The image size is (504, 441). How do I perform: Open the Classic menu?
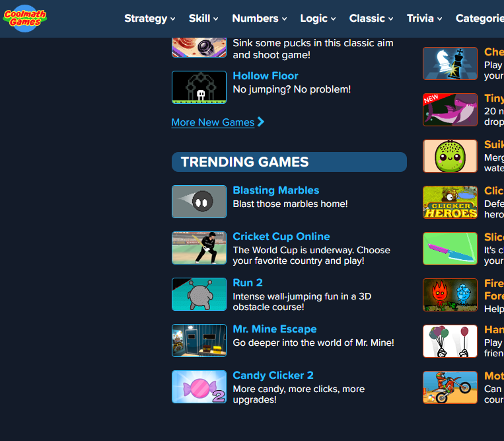coord(371,19)
